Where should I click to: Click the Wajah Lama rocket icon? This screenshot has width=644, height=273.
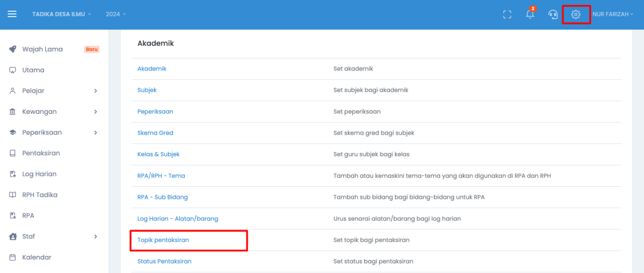[13, 49]
